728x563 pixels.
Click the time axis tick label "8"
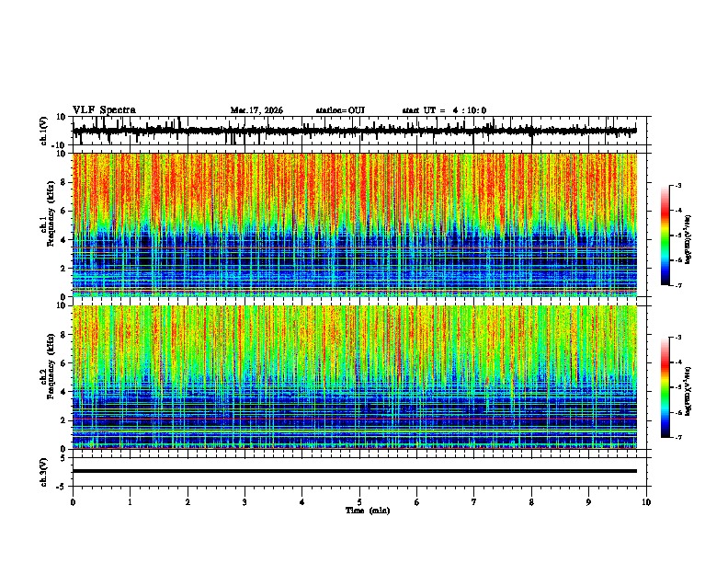coord(531,502)
